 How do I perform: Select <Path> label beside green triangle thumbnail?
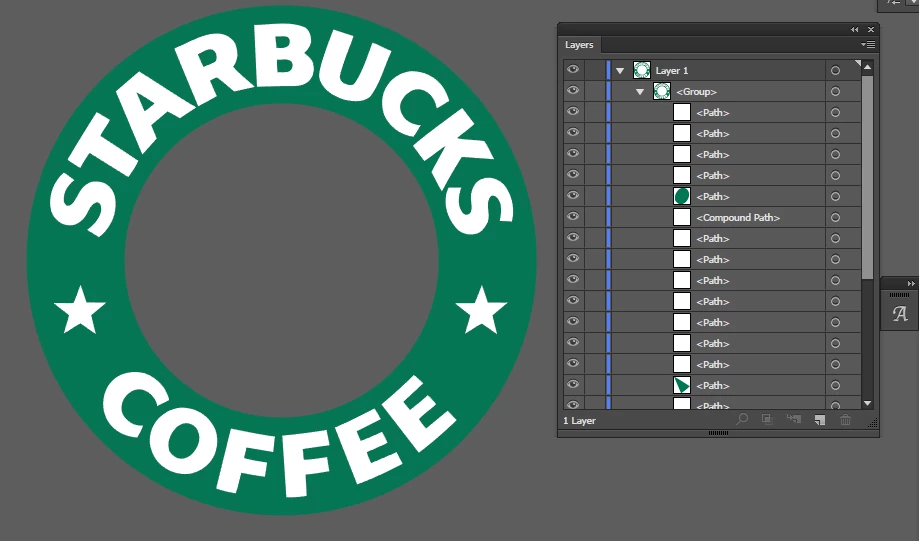[x=713, y=386]
